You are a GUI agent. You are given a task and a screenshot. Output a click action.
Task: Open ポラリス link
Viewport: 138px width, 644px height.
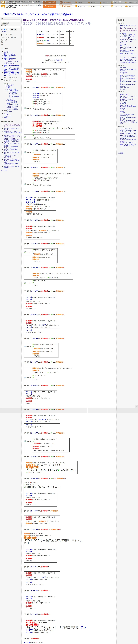(x=123, y=113)
